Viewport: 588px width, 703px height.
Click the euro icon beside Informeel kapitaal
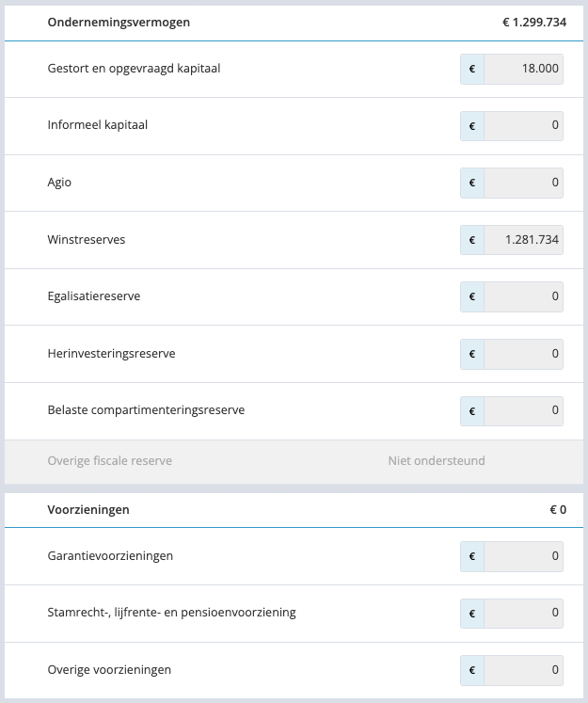coord(472,126)
